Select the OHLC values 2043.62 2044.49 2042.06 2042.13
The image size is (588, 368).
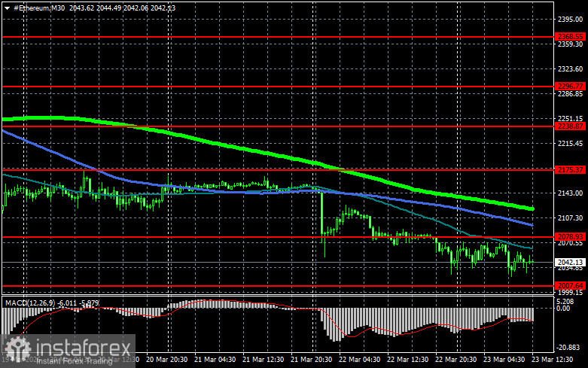122,8
